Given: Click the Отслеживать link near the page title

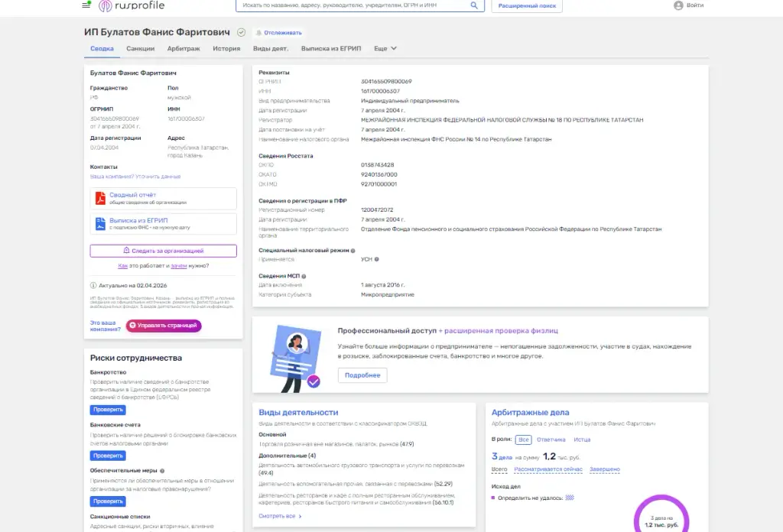Looking at the screenshot, I should pyautogui.click(x=283, y=33).
